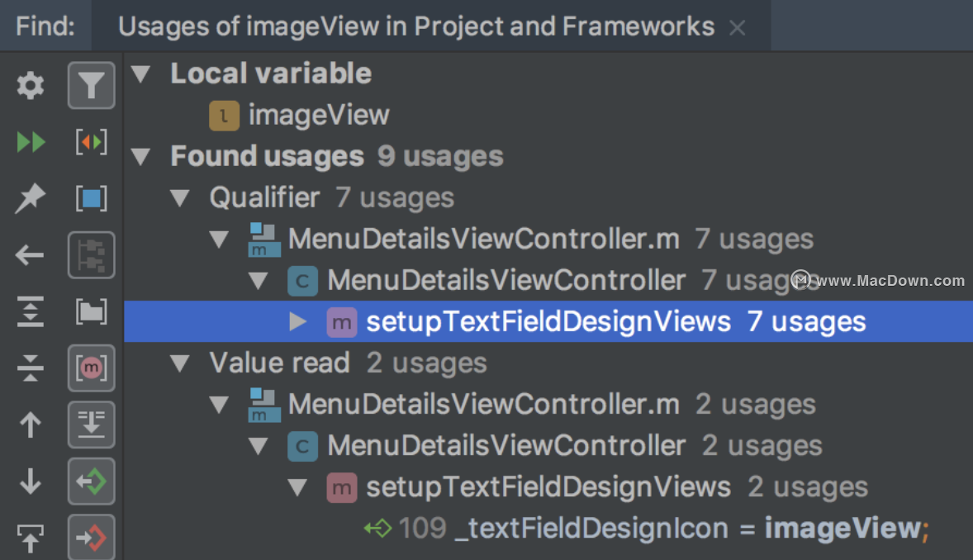
Task: Click the back arrow navigation icon
Action: 31,255
